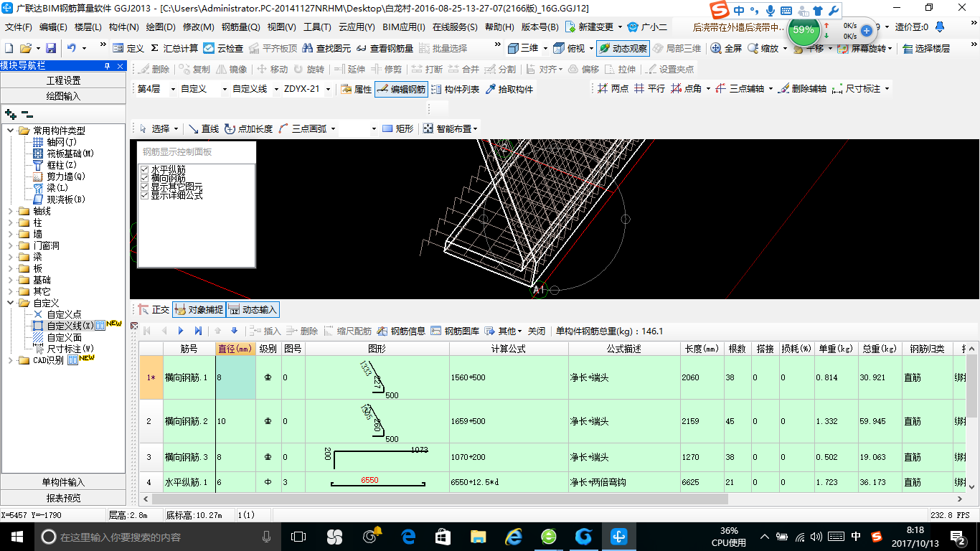980x551 pixels.
Task: Select the 矩形 rectangle drawing tool
Action: click(x=398, y=129)
